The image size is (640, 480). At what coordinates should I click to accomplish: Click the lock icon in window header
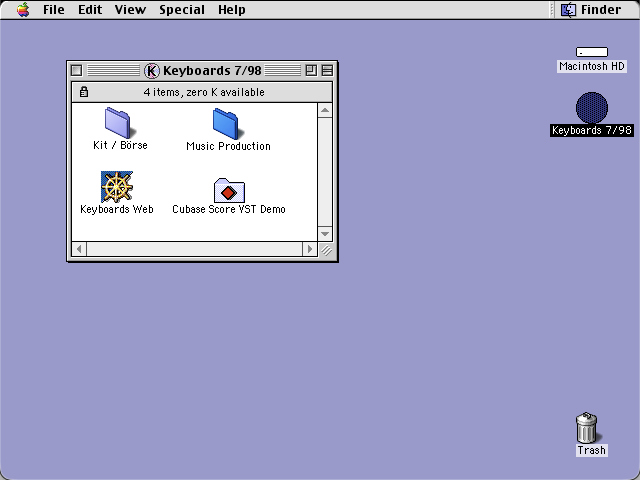point(84,92)
